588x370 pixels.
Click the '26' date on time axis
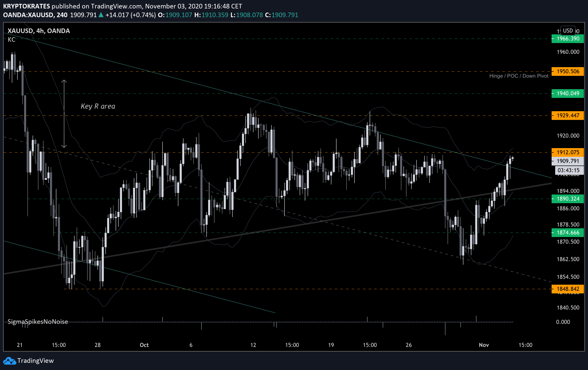(x=409, y=345)
